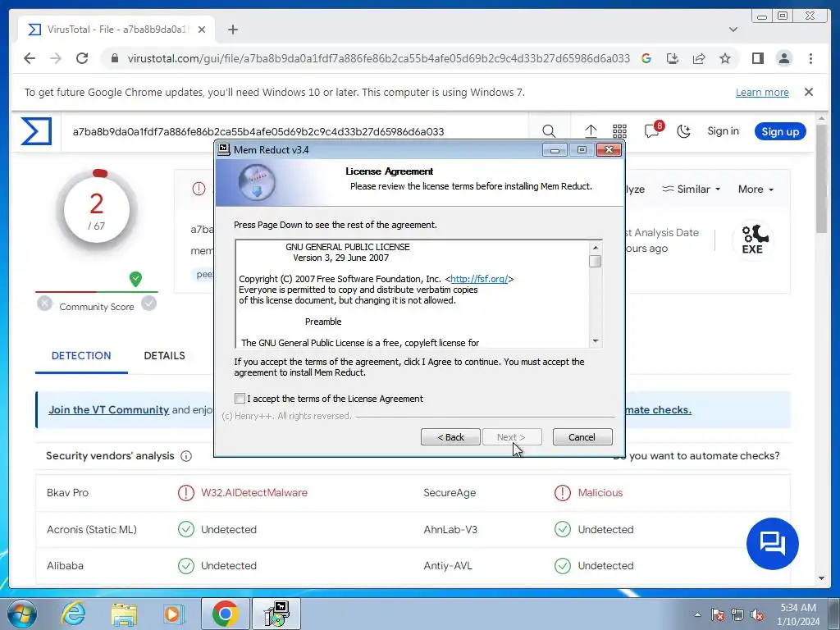Screen dimensions: 840x630
Task: Click the Google icon in address bar
Action: pyautogui.click(x=646, y=58)
